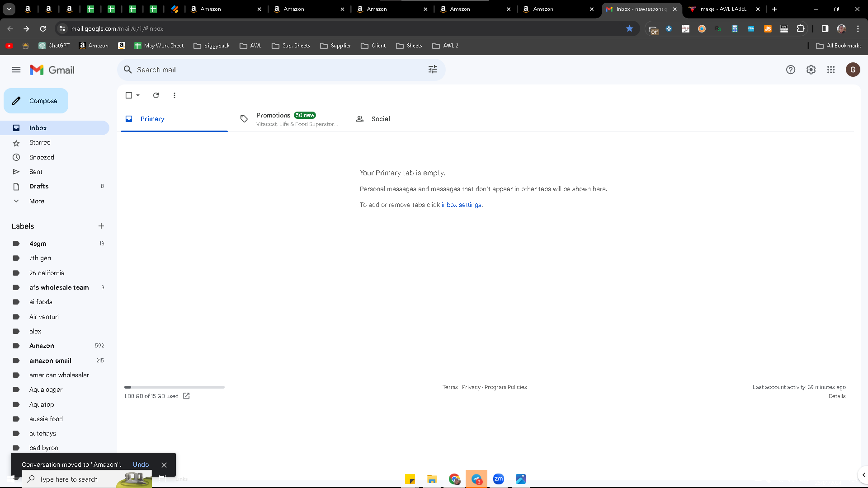Viewport: 868px width, 488px height.
Task: Open the tab search dropdown in Chrome
Action: click(x=9, y=9)
